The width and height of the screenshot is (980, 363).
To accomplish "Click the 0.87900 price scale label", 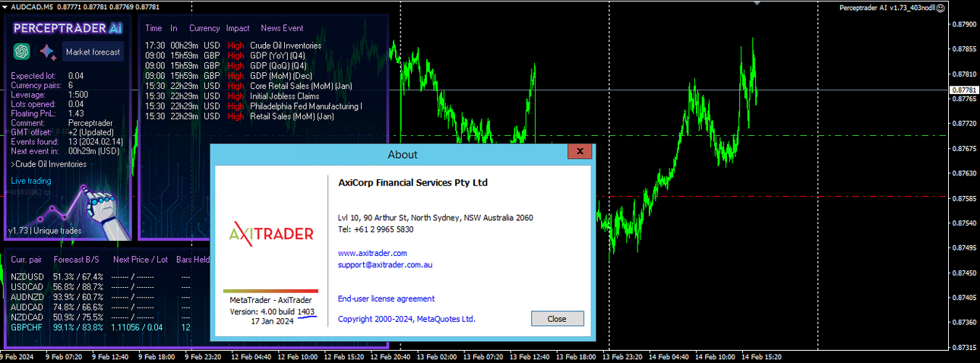I will coord(964,24).
